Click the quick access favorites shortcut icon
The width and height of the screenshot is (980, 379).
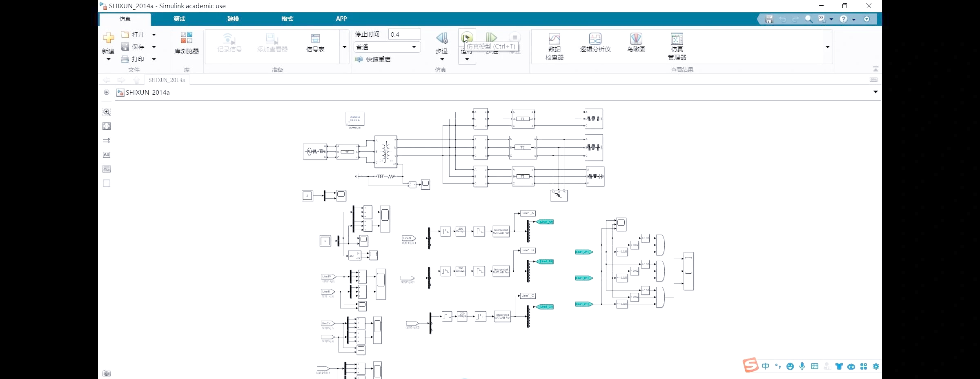[822, 19]
